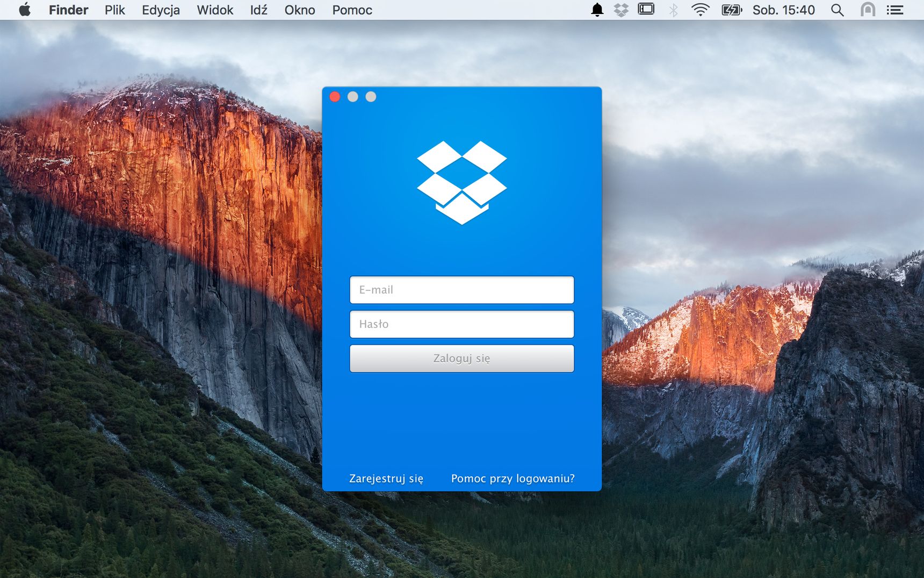Open the Edycja menu

[161, 10]
